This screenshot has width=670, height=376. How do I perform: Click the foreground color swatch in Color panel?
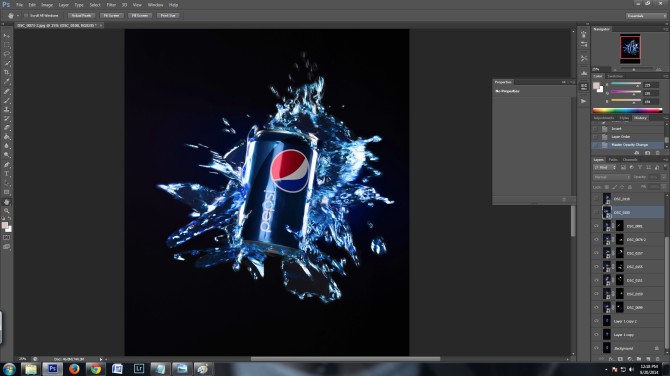pyautogui.click(x=596, y=86)
